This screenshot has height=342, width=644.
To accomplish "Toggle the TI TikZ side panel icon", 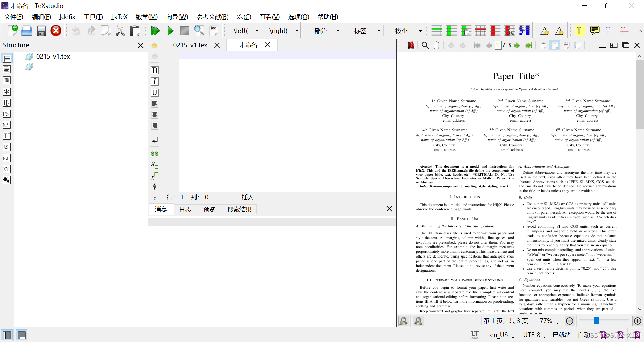I will tap(7, 136).
